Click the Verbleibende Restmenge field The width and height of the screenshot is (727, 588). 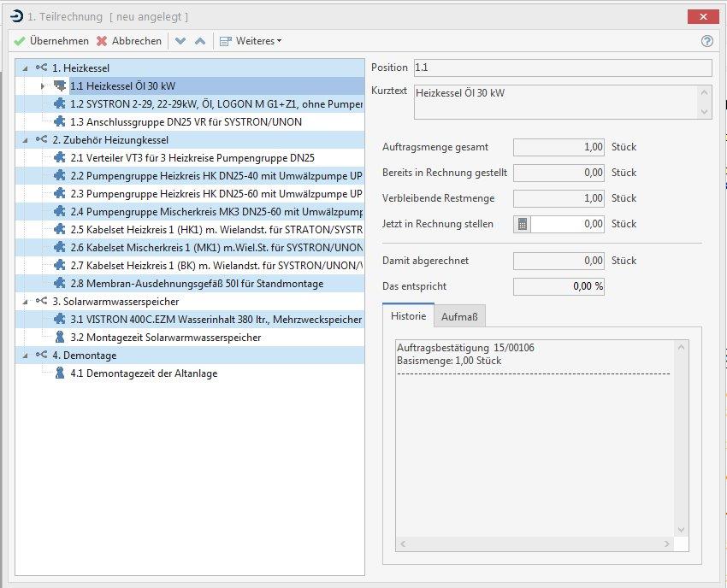click(x=559, y=198)
